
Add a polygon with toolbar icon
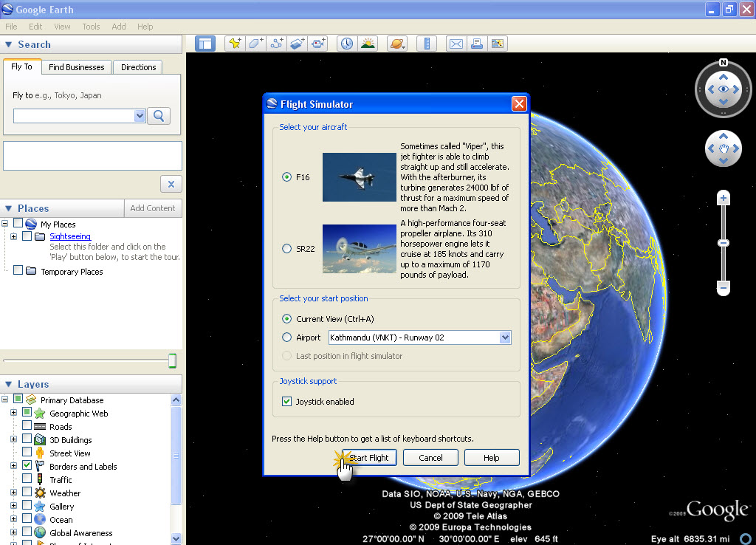255,44
